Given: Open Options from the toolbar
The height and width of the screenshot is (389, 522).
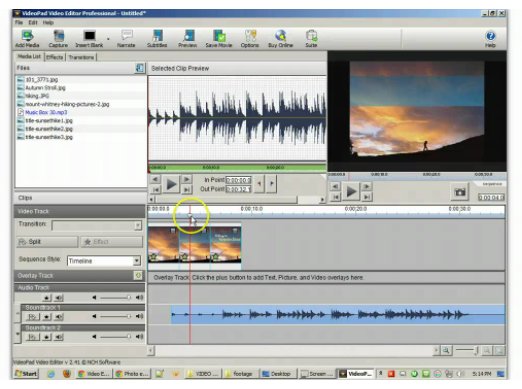Looking at the screenshot, I should pos(250,39).
